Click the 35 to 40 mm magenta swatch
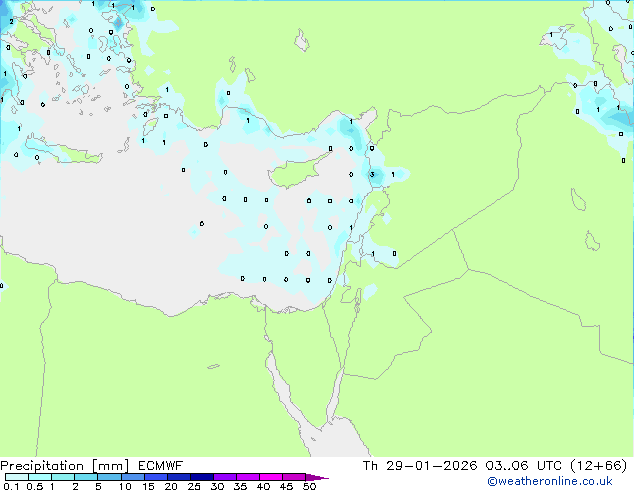This screenshot has width=634, height=490. 248,477
